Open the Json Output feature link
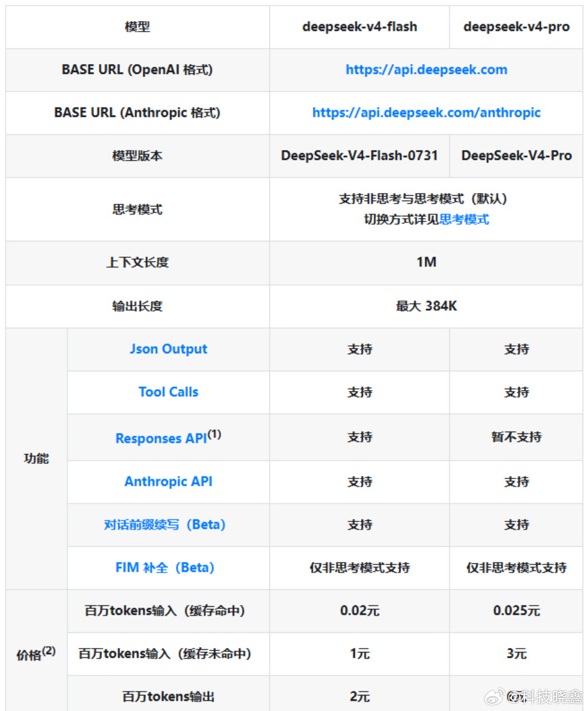The image size is (588, 711). pos(169,349)
